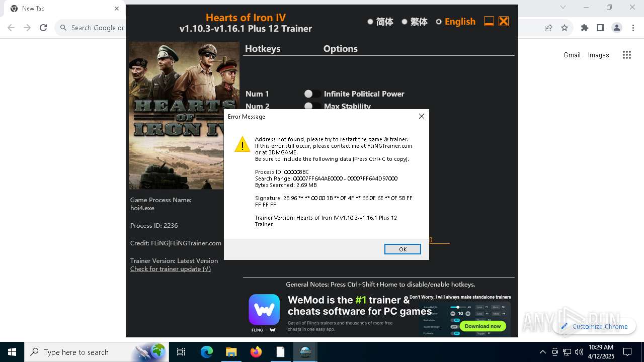Viewport: 644px width, 362px height.
Task: Click the WeMod logo icon
Action: tap(264, 310)
